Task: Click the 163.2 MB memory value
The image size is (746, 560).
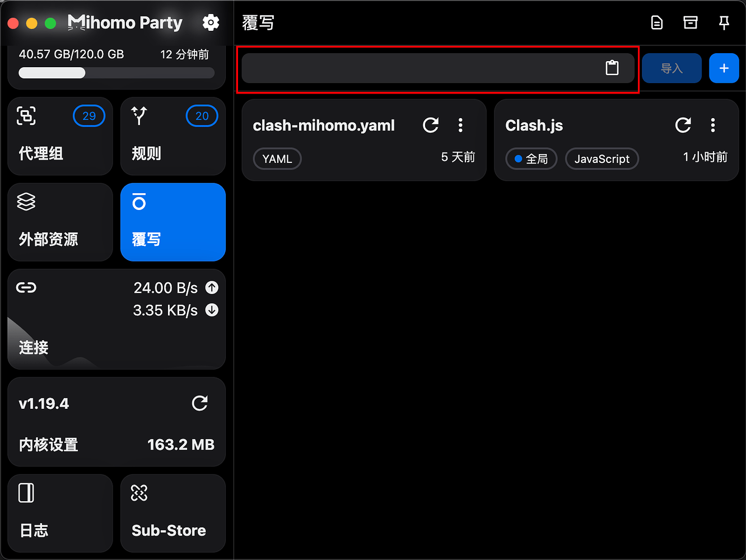Action: coord(181,445)
